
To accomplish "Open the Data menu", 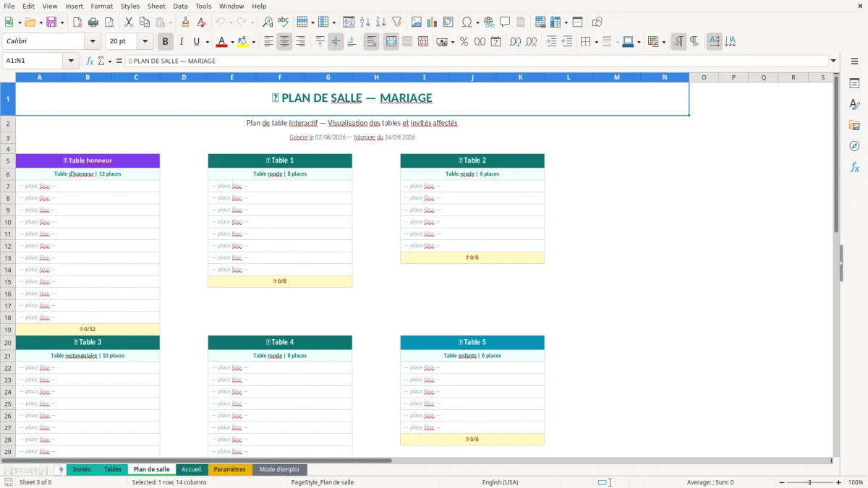I will pyautogui.click(x=180, y=6).
